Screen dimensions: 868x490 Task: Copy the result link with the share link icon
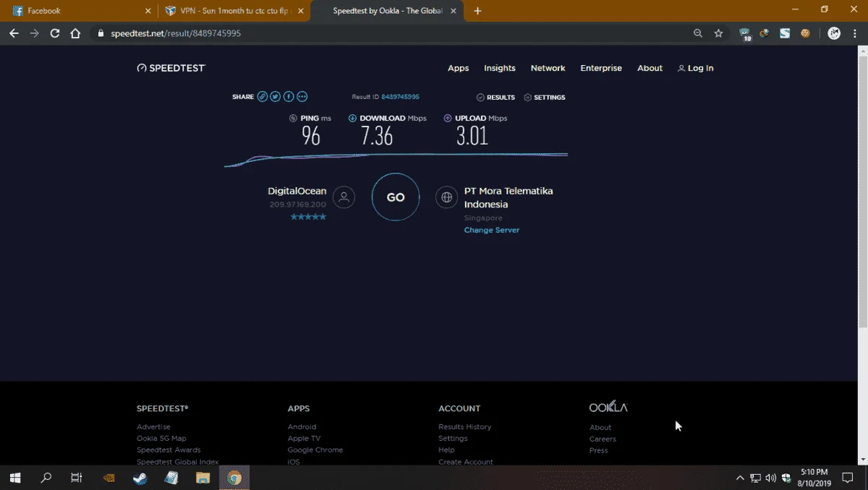263,97
